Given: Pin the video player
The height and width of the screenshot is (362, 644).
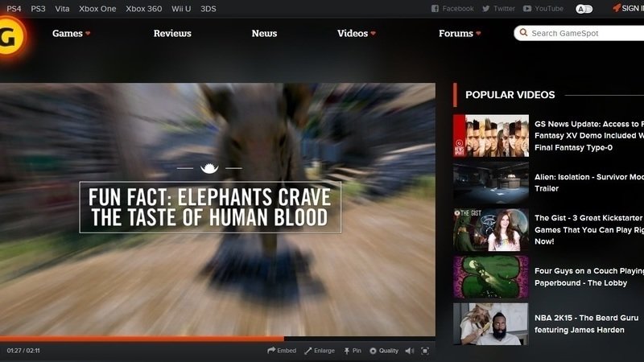Looking at the screenshot, I should [353, 351].
